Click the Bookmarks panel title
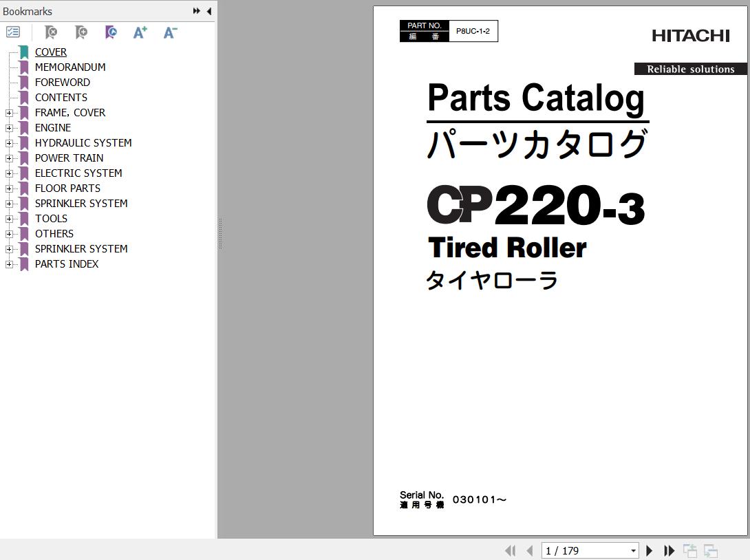This screenshot has height=560, width=750. tap(28, 12)
